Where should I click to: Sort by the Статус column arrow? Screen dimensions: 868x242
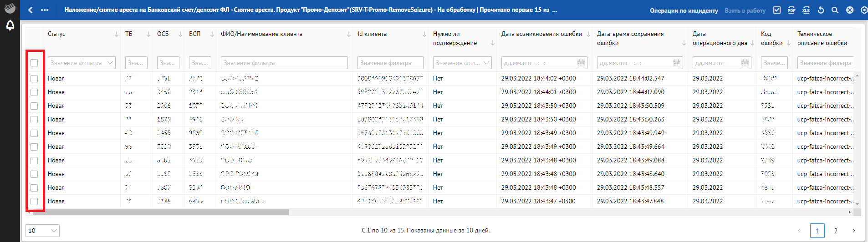click(x=117, y=34)
